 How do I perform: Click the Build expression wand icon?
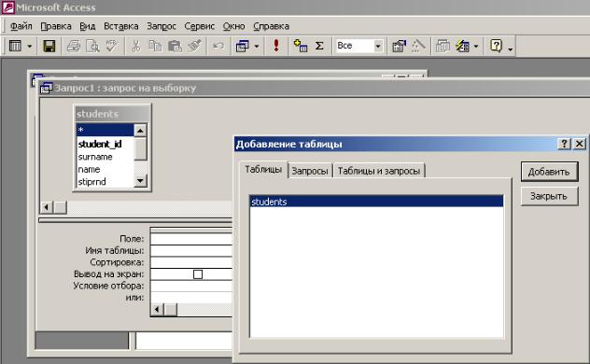[418, 46]
